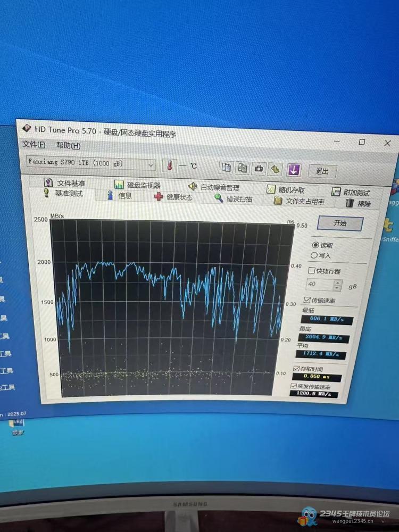Click the copy screenshot to clipboard icon
This screenshot has width=399, height=532.
243,168
